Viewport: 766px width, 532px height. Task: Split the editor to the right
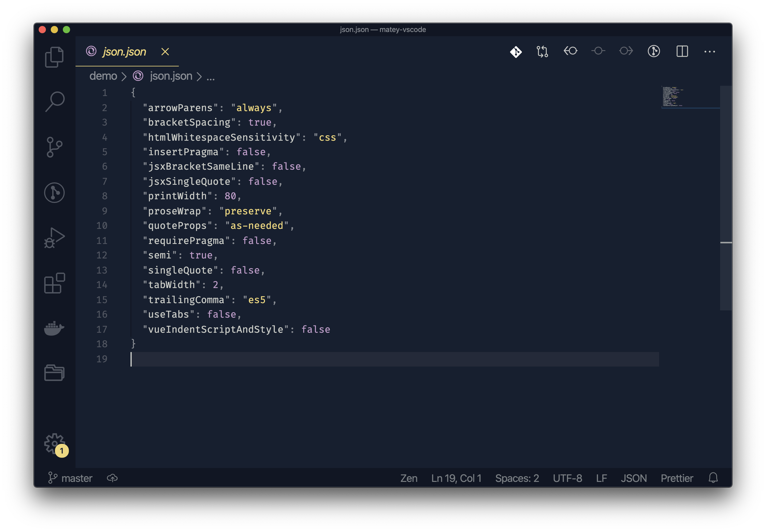click(682, 51)
